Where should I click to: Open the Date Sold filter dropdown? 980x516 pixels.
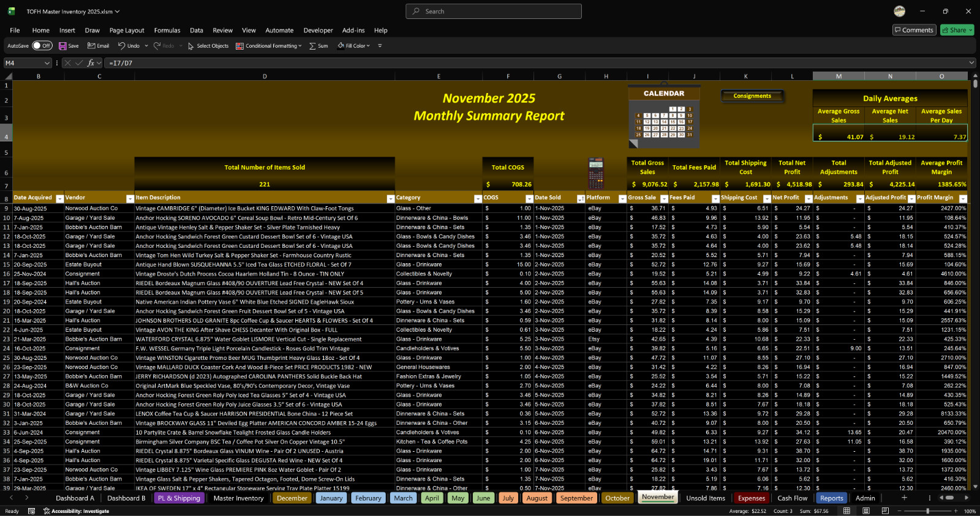click(x=581, y=198)
